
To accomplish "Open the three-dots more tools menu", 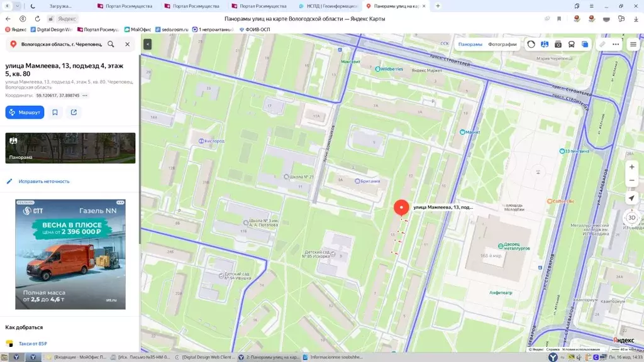I will click(616, 45).
